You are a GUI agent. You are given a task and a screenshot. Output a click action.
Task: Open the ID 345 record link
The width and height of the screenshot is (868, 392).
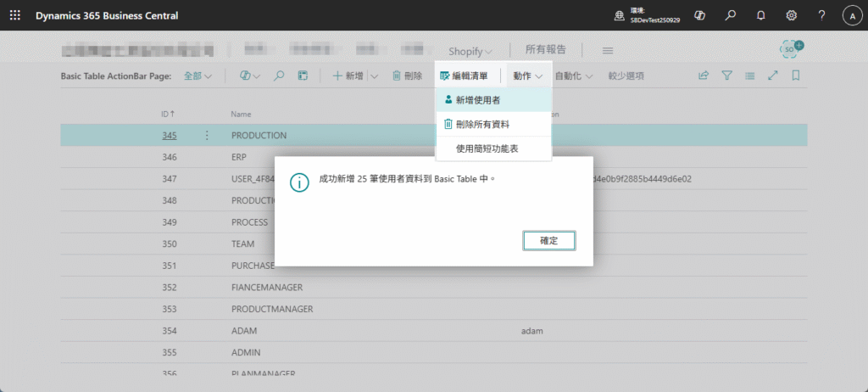(170, 135)
